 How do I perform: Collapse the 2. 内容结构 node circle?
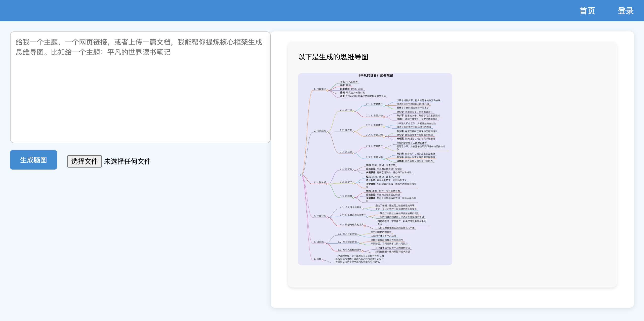tap(327, 132)
